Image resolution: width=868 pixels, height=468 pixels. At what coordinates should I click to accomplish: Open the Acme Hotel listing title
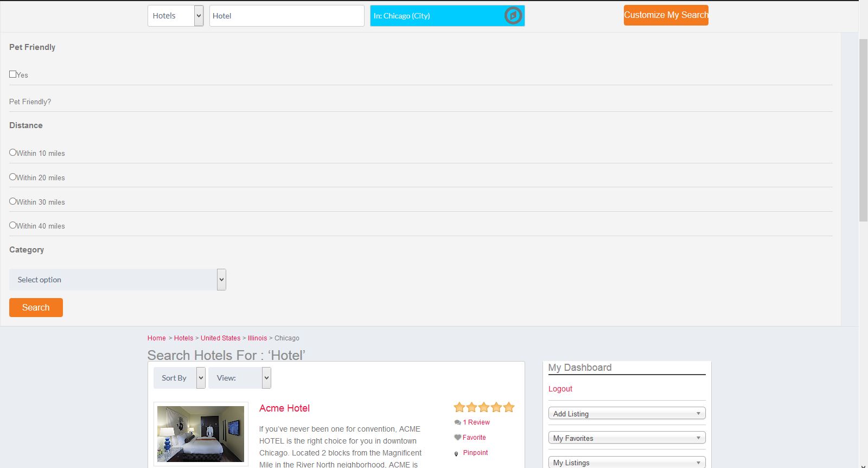tap(284, 408)
